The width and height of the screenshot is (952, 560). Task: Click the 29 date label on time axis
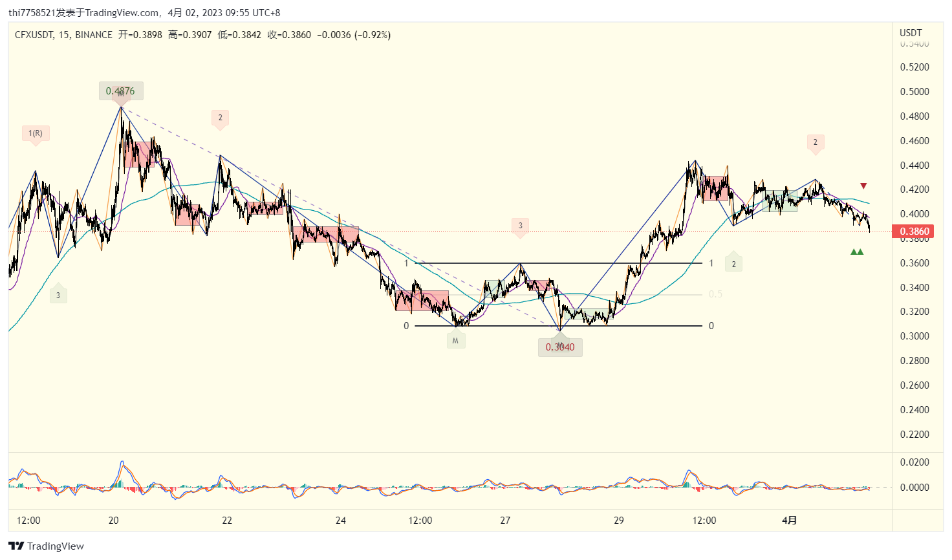tap(619, 521)
